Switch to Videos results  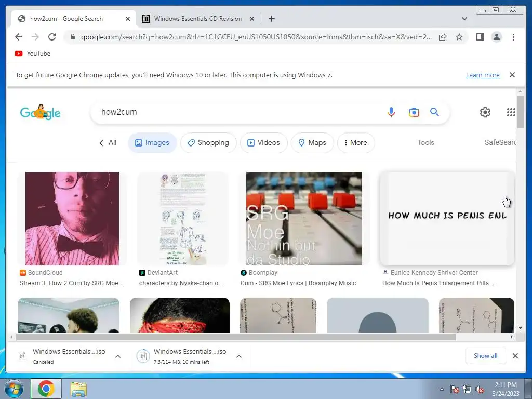[263, 142]
